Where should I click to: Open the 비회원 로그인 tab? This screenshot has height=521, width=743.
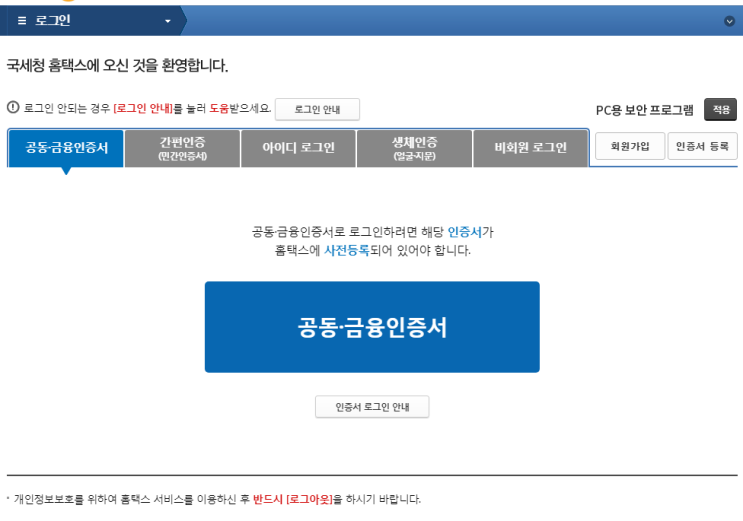[530, 148]
